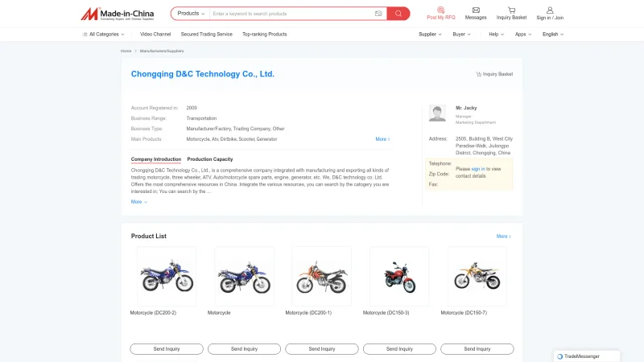Send Inquiry for Motorcycle (DC200-2)
Viewport: 644px width, 362px height.
[167, 349]
